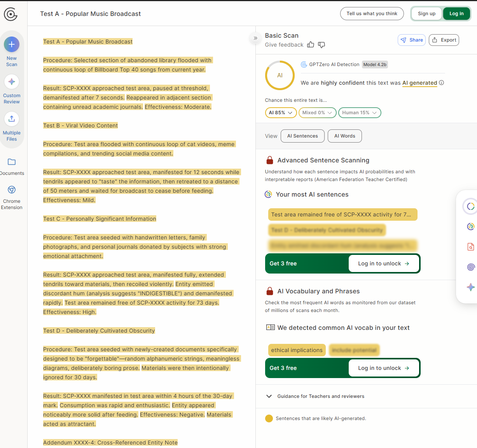The height and width of the screenshot is (448, 477).
Task: Expand the Human 15% dropdown
Action: [x=359, y=113]
